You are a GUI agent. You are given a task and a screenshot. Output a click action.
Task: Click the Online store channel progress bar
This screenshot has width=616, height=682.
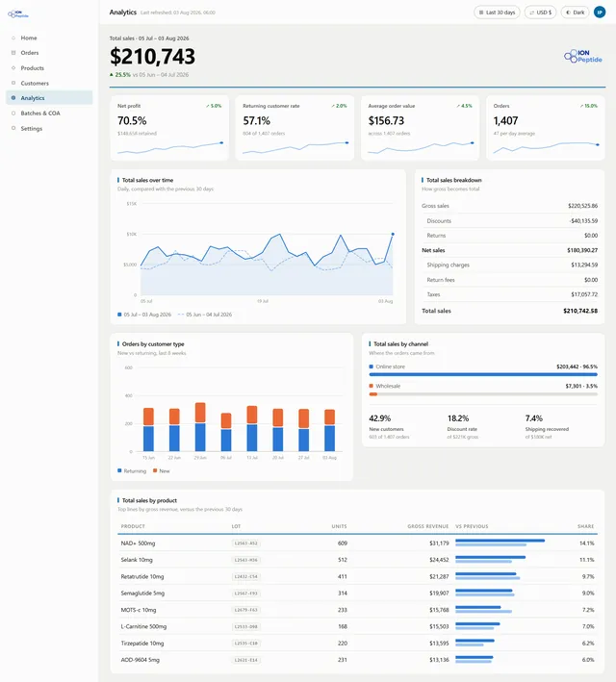(483, 374)
